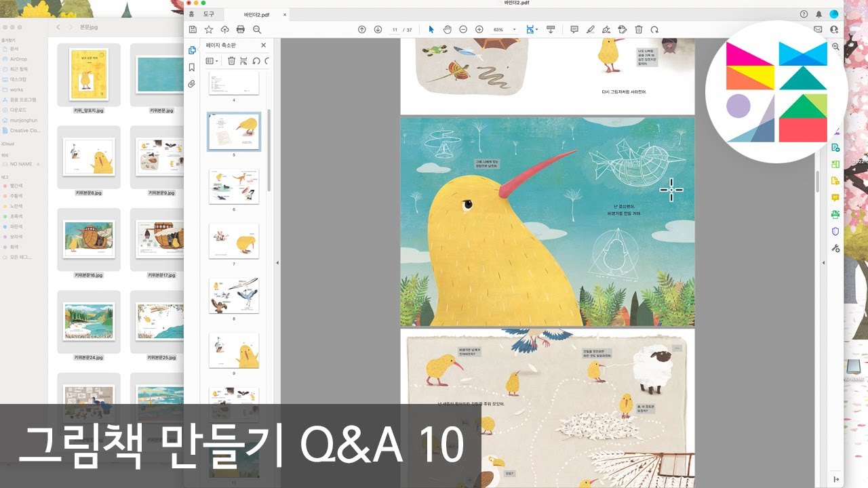Open the sign document pen tool
Viewport: 868px width, 488px height.
(x=606, y=30)
